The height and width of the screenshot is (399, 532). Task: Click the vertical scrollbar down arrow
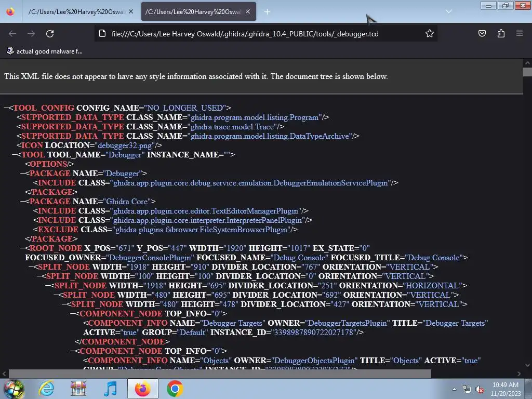click(x=527, y=365)
